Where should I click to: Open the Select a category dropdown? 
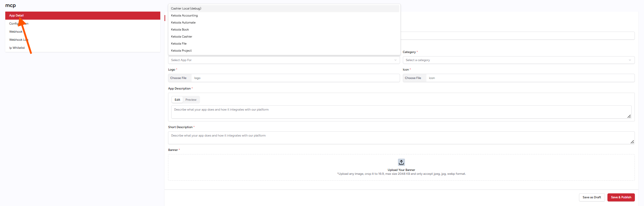(519, 60)
